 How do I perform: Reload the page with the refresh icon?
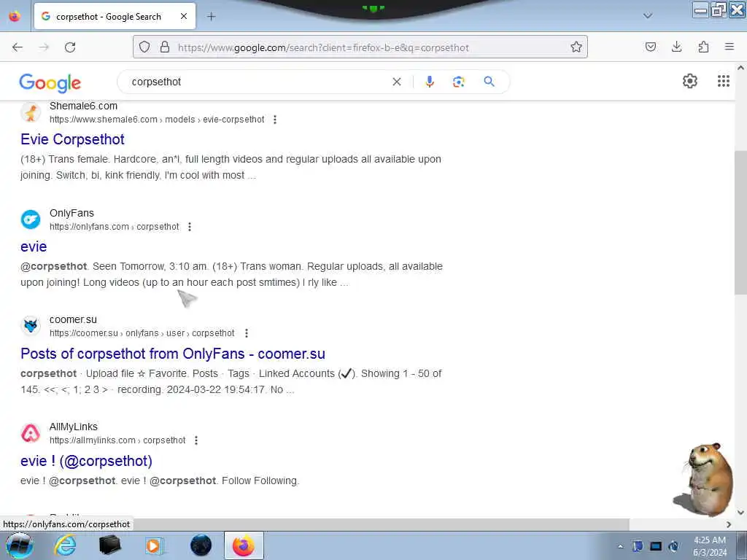click(x=70, y=47)
